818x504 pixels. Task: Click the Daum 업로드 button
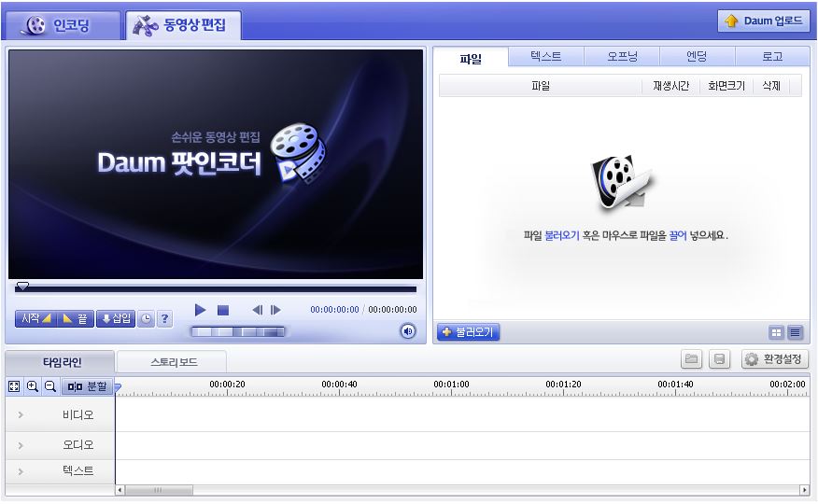[764, 21]
